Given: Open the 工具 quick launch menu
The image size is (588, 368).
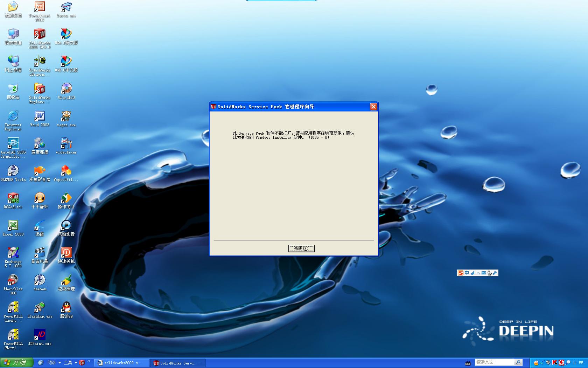Looking at the screenshot, I should point(70,363).
